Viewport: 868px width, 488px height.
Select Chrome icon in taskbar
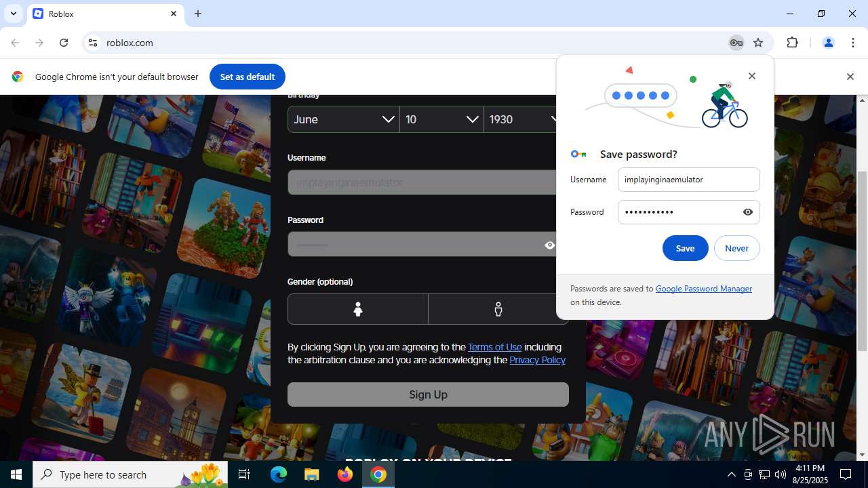(378, 474)
